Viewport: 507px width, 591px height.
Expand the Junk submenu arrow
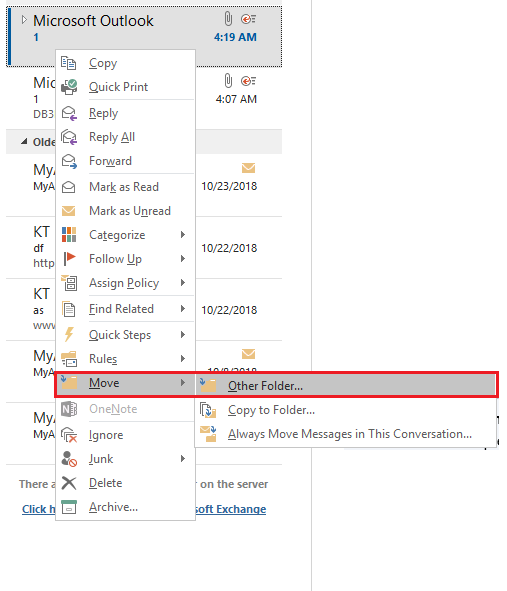(183, 459)
